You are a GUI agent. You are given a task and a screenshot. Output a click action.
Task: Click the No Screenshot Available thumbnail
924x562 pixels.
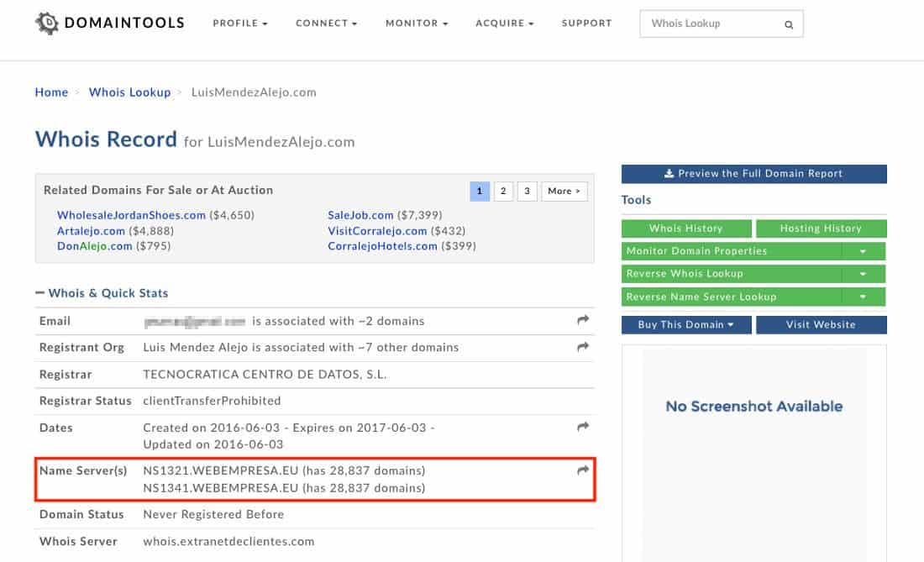pyautogui.click(x=754, y=454)
